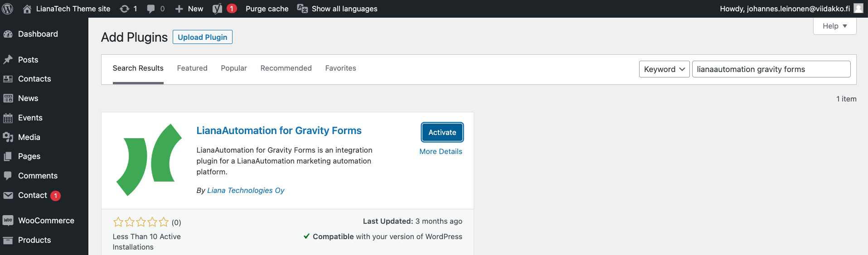868x255 pixels.
Task: Click Show all languages in admin bar
Action: [x=344, y=9]
